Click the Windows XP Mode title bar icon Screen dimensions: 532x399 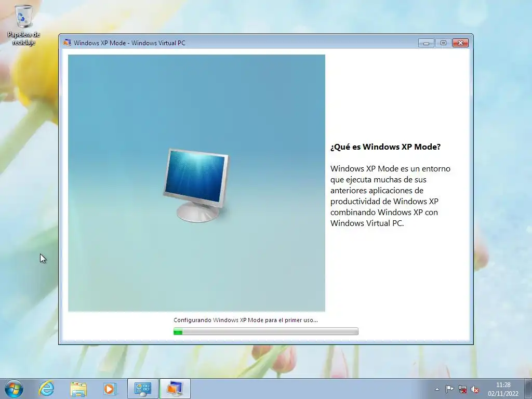click(67, 43)
